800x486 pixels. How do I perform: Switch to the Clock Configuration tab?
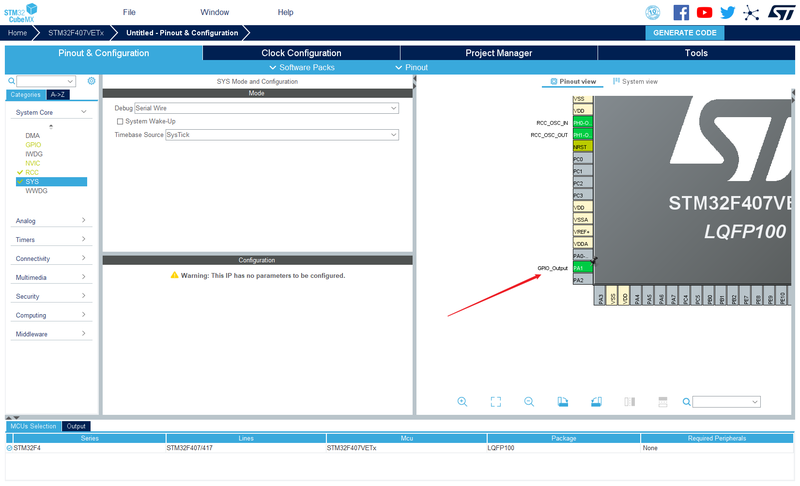[x=301, y=53]
